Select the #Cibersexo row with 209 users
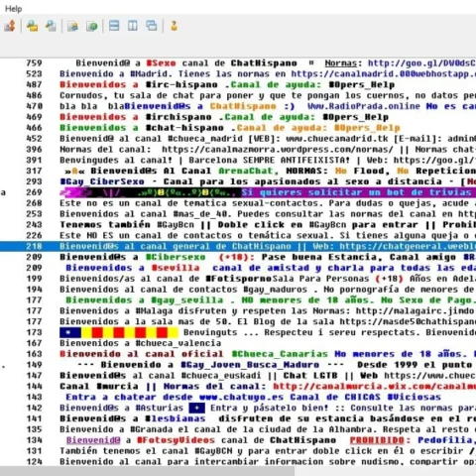476x476 pixels. tap(238, 257)
